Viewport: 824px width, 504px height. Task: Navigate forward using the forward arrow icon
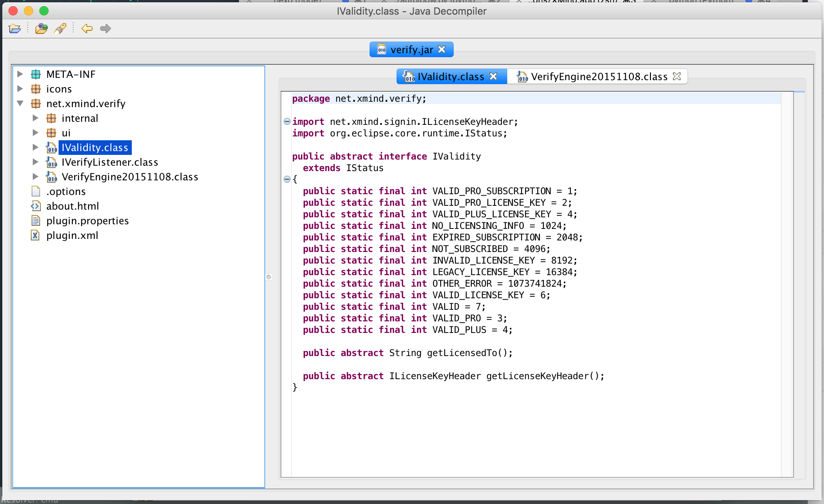(106, 29)
